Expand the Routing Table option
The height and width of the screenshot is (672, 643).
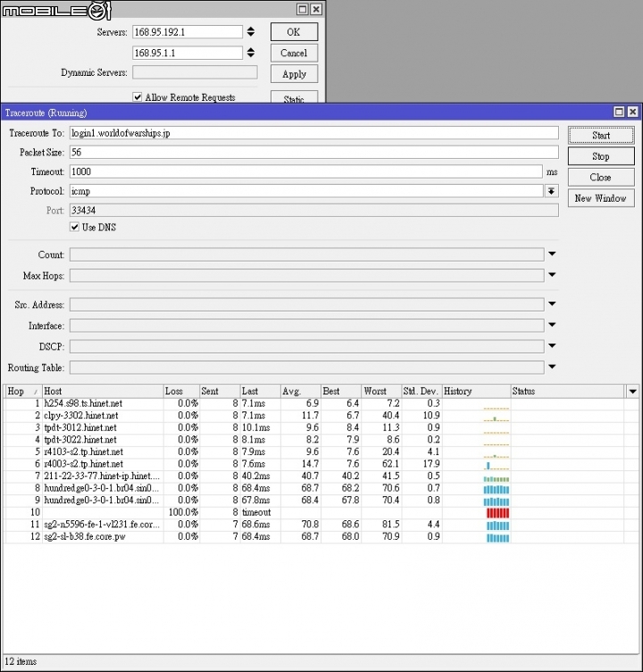(552, 367)
